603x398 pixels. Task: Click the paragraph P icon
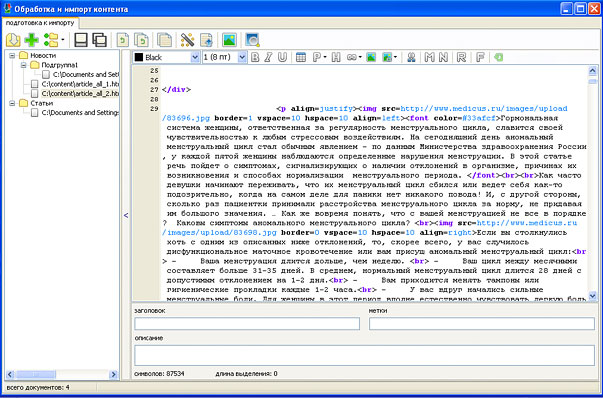point(316,57)
